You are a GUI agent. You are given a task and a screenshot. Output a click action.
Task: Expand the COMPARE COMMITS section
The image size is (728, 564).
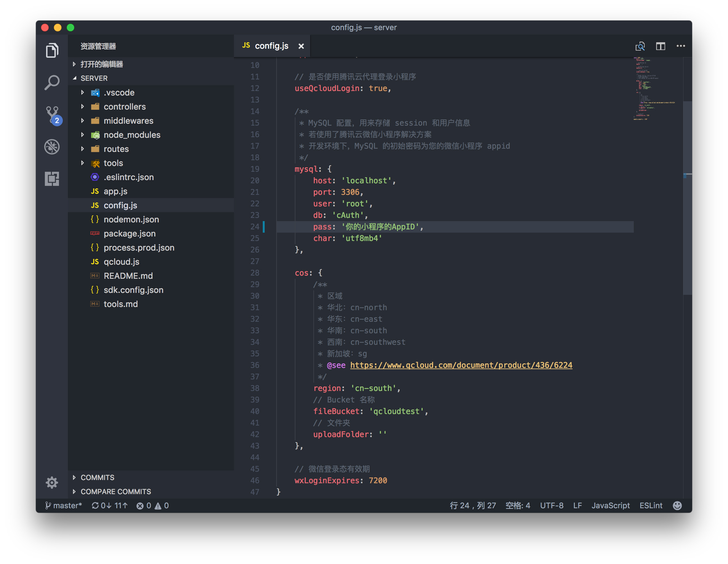[115, 491]
